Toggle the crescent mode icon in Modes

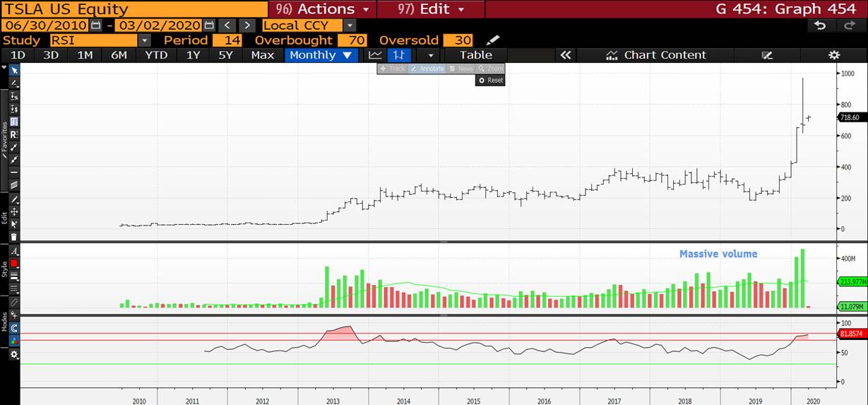click(14, 329)
